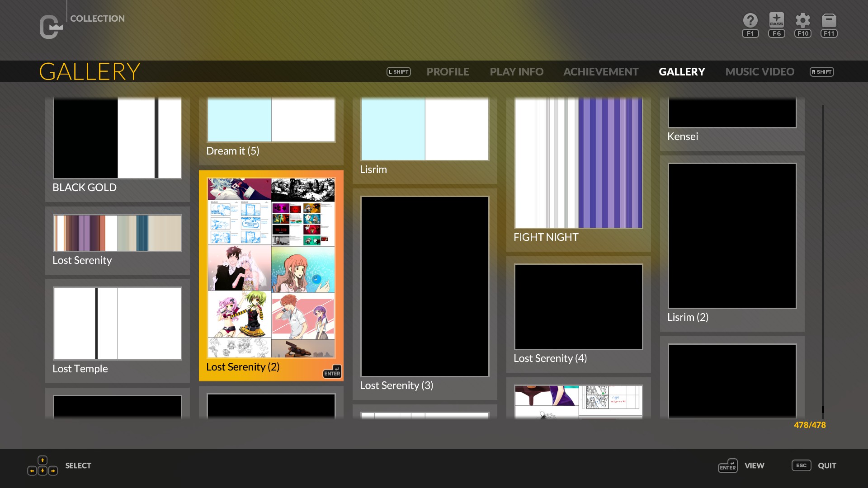Open the Lost Serenity (3) thumbnail

click(425, 286)
